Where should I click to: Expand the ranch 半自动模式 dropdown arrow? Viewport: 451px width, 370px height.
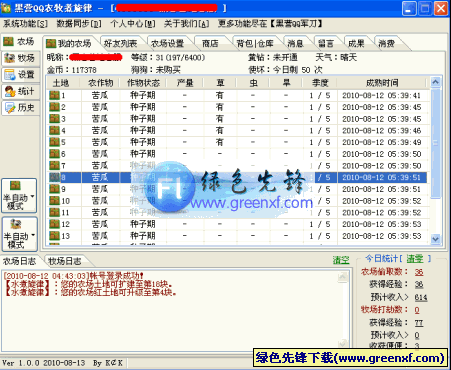33,235
